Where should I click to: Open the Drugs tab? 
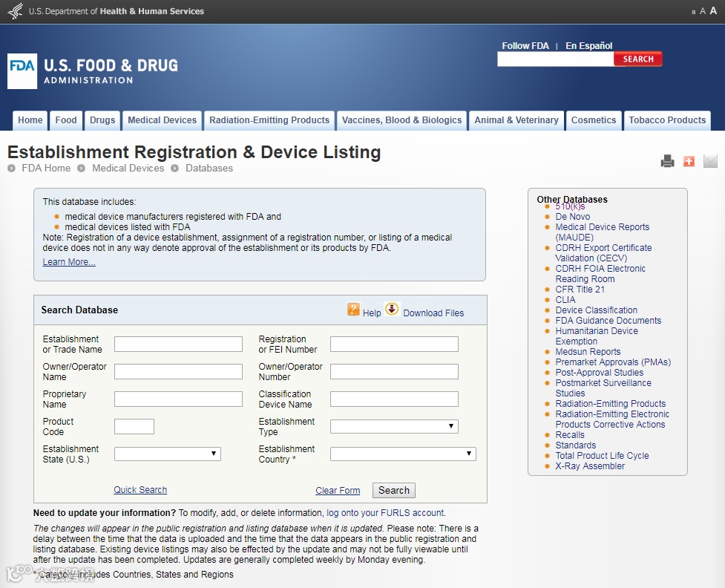(102, 120)
